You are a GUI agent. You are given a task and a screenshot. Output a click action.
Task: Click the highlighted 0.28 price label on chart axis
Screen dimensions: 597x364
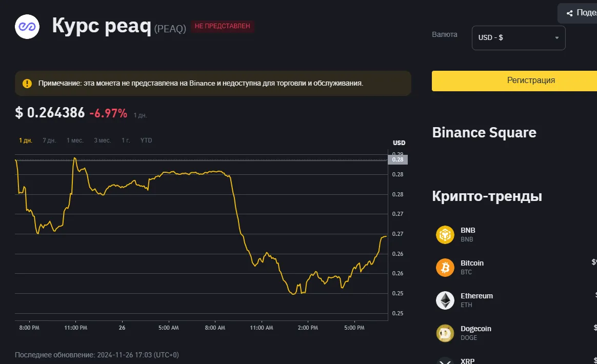coord(397,159)
